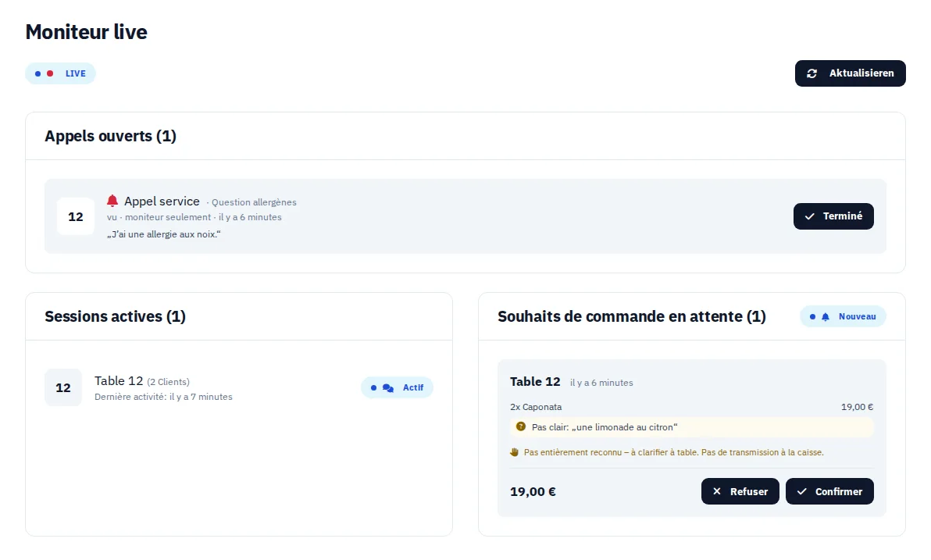
Task: Click the bold 19,00 € order total
Action: 533,492
